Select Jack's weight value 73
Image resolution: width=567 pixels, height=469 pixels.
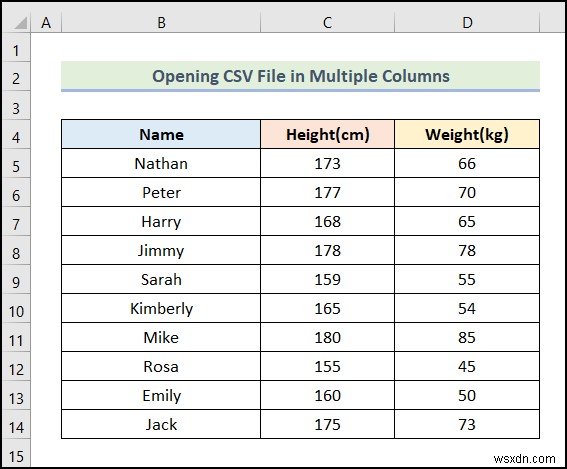coord(467,424)
